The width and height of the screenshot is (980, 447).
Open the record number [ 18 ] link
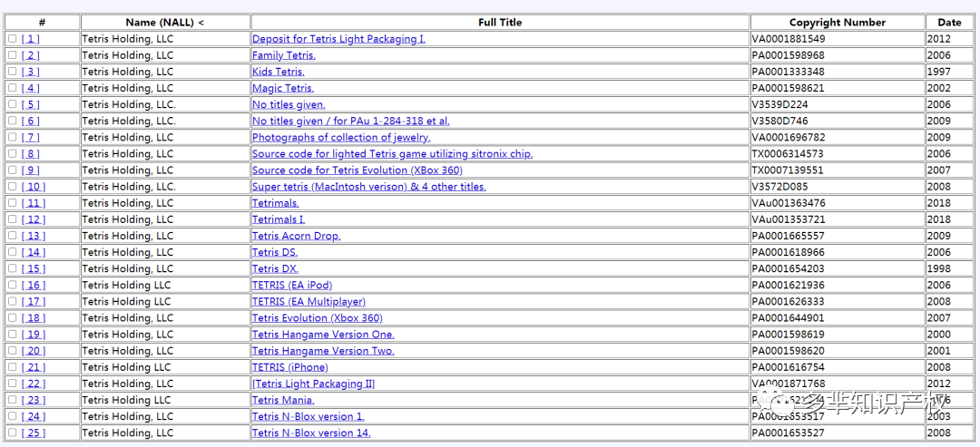[x=34, y=317]
